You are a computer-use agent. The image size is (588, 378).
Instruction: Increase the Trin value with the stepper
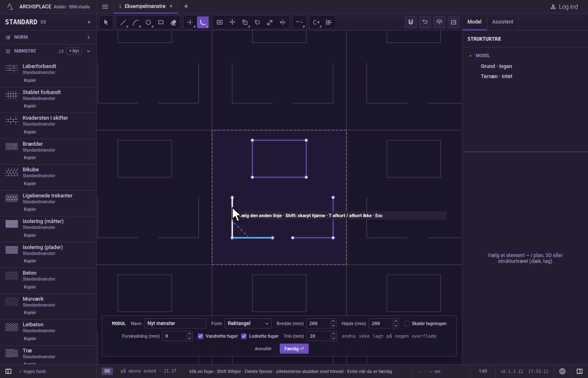(333, 334)
